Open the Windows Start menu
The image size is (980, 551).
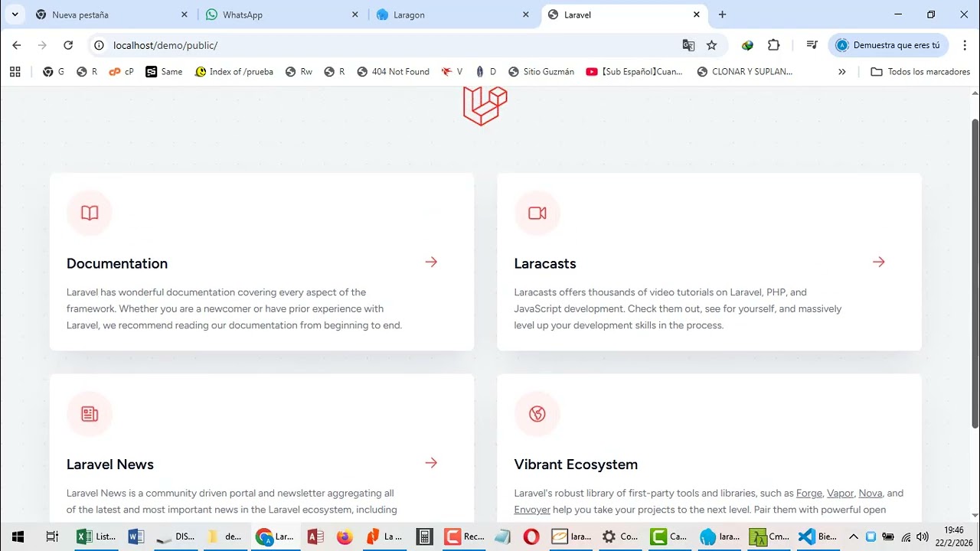(x=18, y=536)
